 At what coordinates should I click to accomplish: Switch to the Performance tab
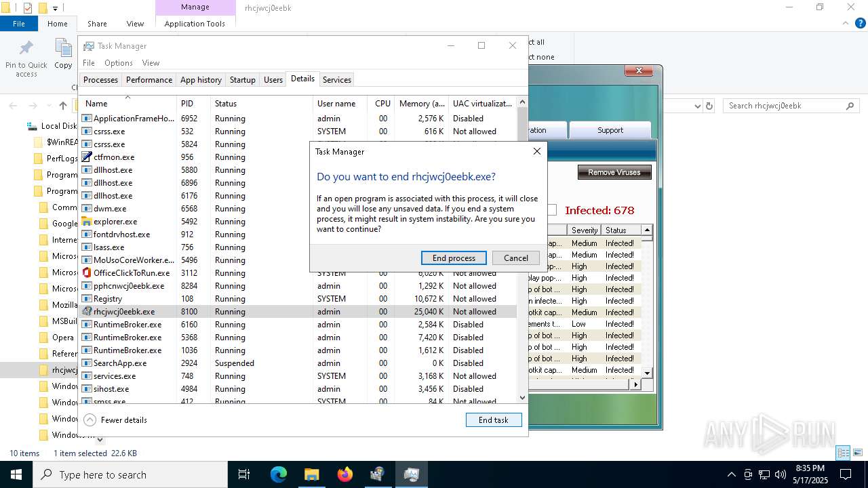149,79
